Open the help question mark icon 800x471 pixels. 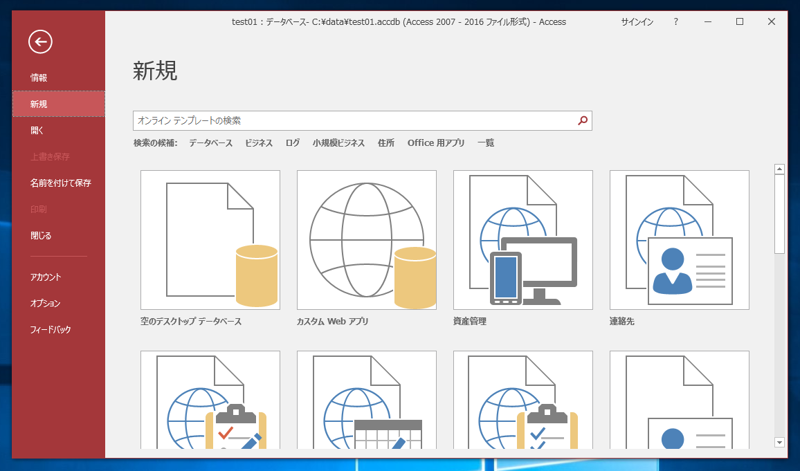tap(676, 22)
